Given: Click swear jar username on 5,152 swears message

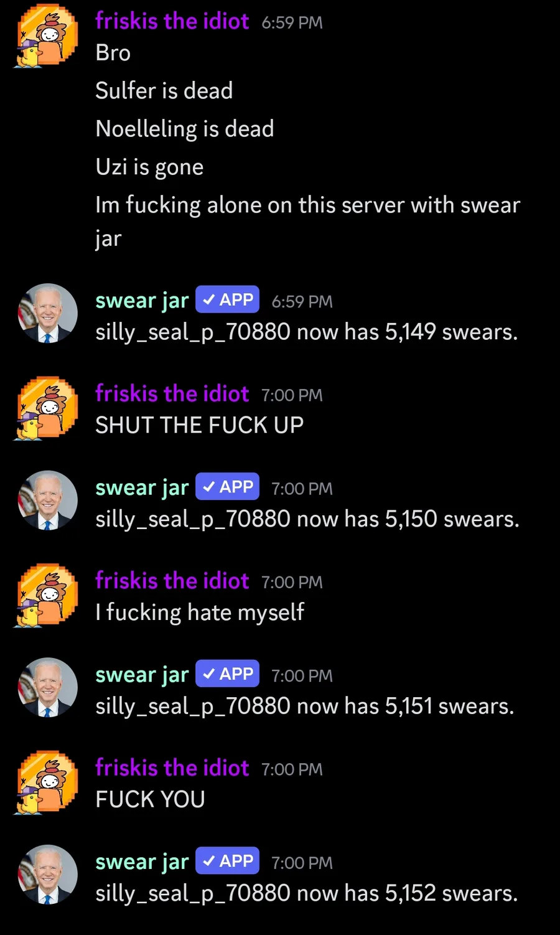Looking at the screenshot, I should [142, 862].
